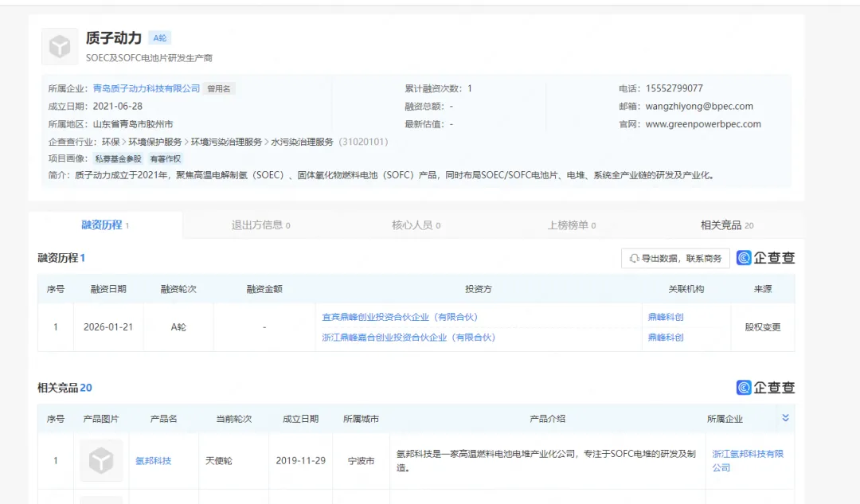
Task: Open 浙江氢邦科技有限公司 company link
Action: point(748,461)
